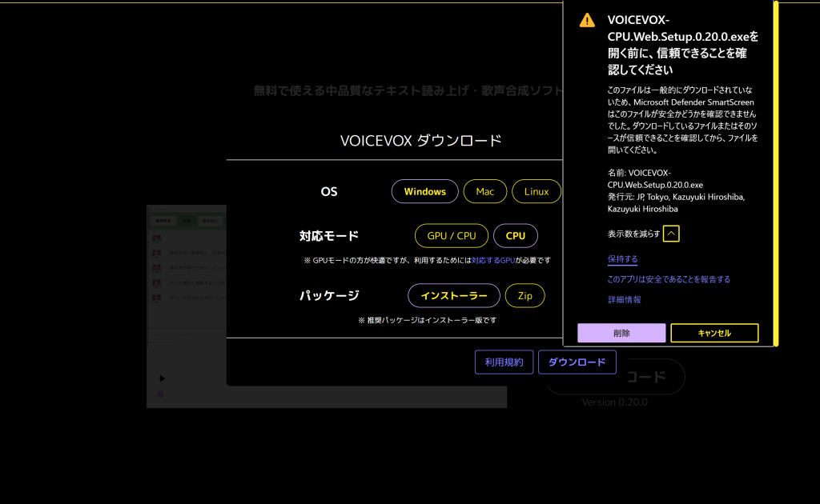Report the app as safe via link
This screenshot has height=504, width=820.
669,279
